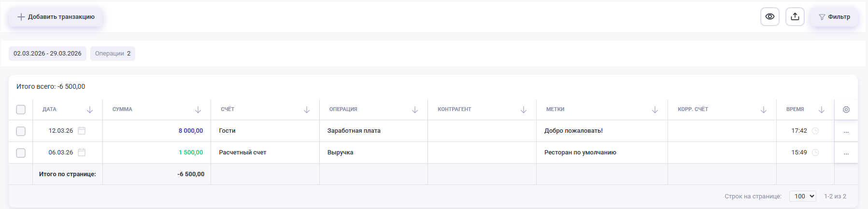The image size is (868, 209).
Task: Select checkbox for the 12.03.26 transaction
Action: click(21, 131)
